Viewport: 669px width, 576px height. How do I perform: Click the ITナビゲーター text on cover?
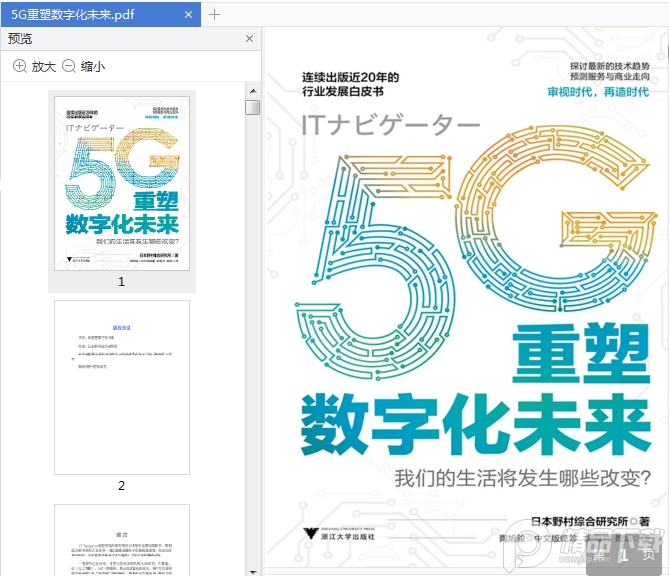(391, 125)
